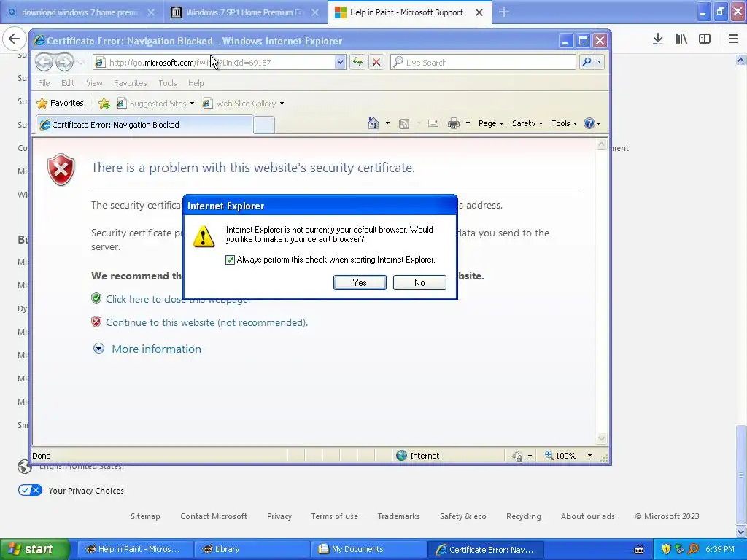This screenshot has width=747, height=560.
Task: Click Yes in Internet Explorer dialog
Action: click(360, 282)
